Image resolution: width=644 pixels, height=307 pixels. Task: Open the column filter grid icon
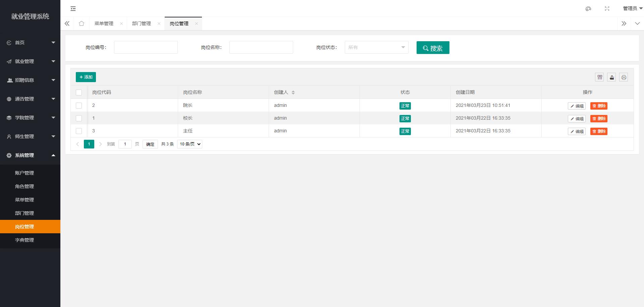coord(600,77)
